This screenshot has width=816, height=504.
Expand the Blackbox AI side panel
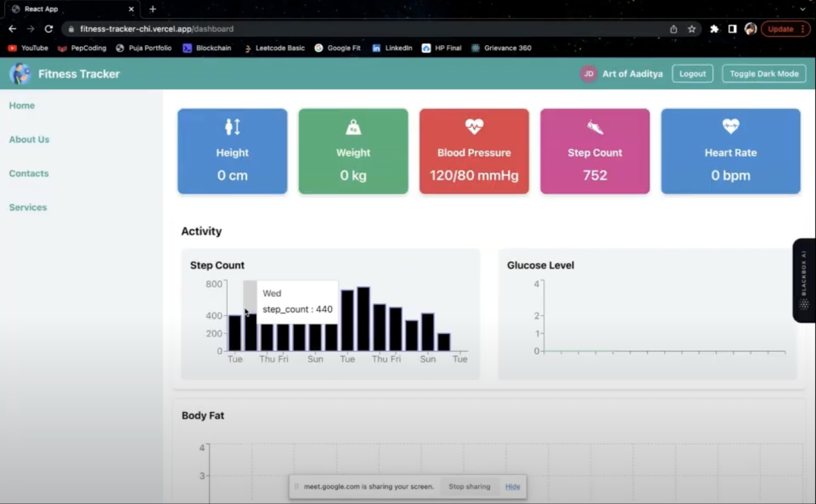point(804,280)
